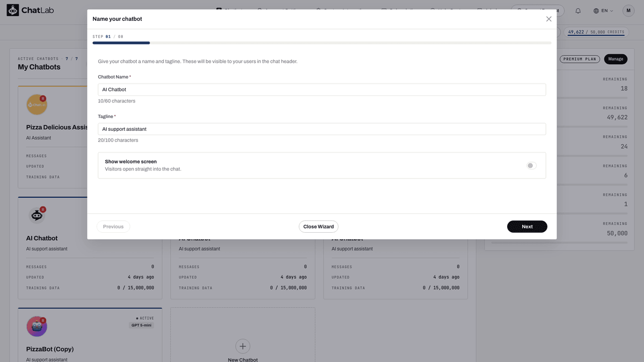Click the ChatLab robot logo
The height and width of the screenshot is (362, 644).
click(x=12, y=10)
